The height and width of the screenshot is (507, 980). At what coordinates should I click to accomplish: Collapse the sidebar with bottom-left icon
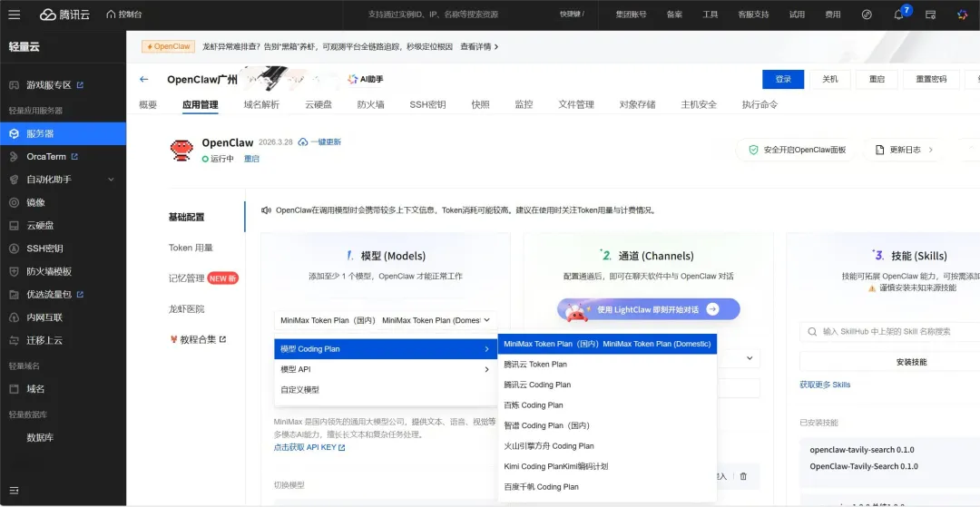[15, 490]
